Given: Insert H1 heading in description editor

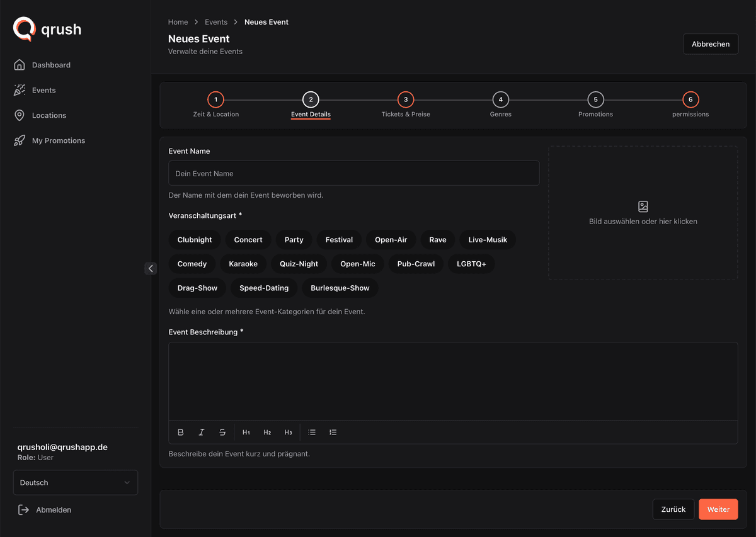Looking at the screenshot, I should 246,432.
